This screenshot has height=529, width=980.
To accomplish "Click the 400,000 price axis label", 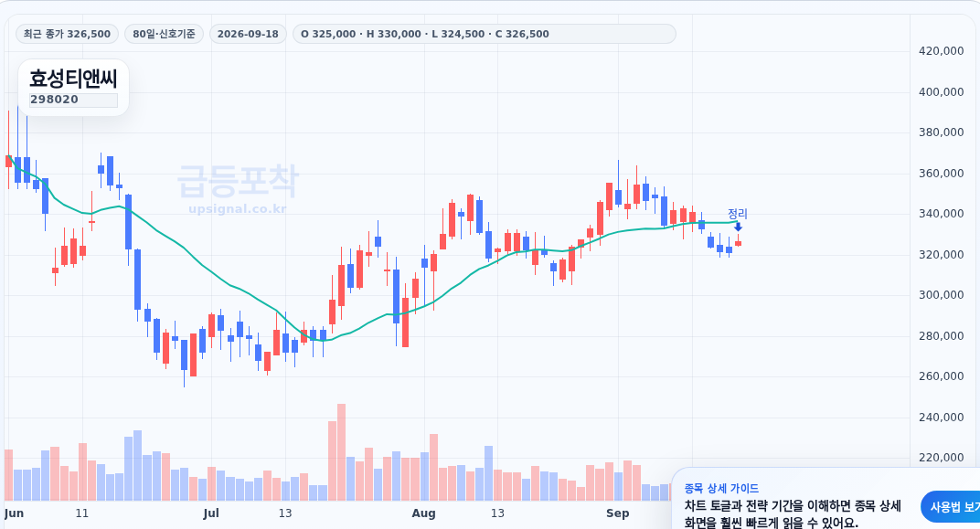I will (x=941, y=91).
